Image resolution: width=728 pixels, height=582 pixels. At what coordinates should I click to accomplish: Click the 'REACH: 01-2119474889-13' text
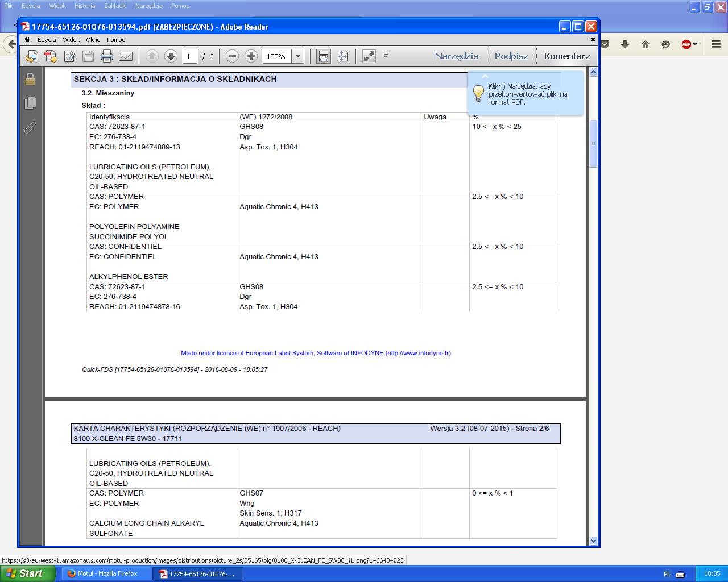[135, 147]
